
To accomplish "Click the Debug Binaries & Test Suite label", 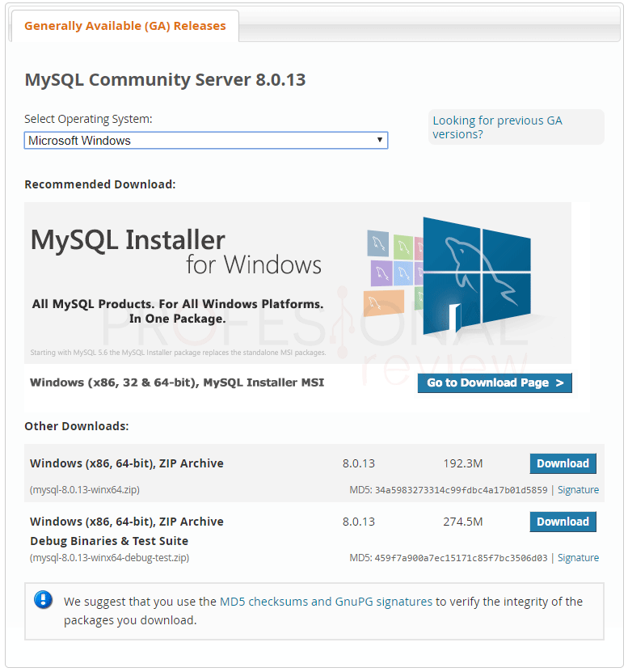I will click(x=109, y=541).
